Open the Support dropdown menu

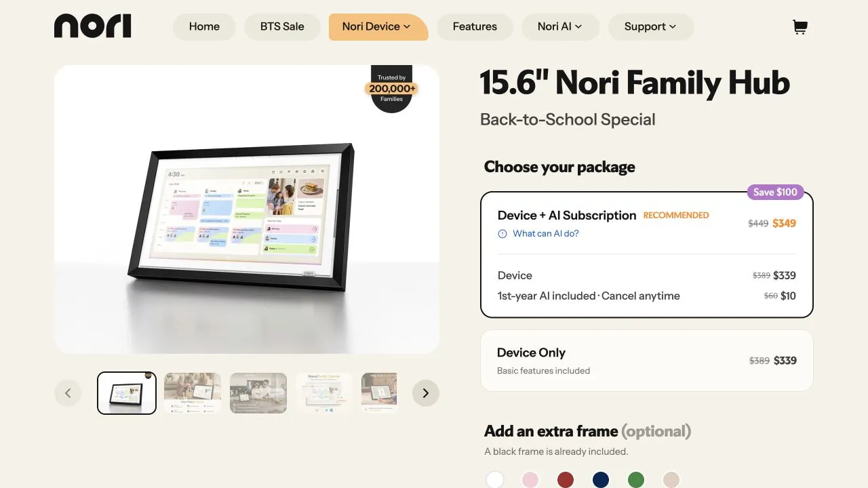(650, 27)
